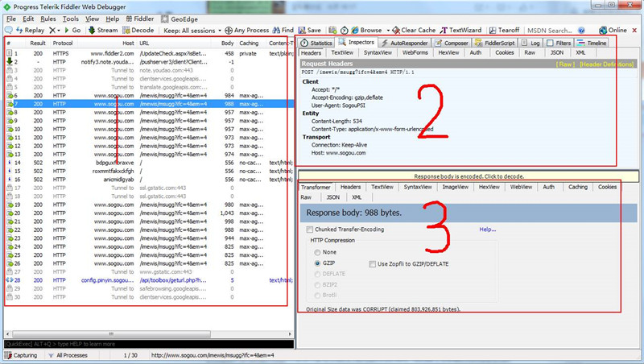644x364 pixels.
Task: Expand the Browse dropdown arrow
Action: [x=388, y=31]
